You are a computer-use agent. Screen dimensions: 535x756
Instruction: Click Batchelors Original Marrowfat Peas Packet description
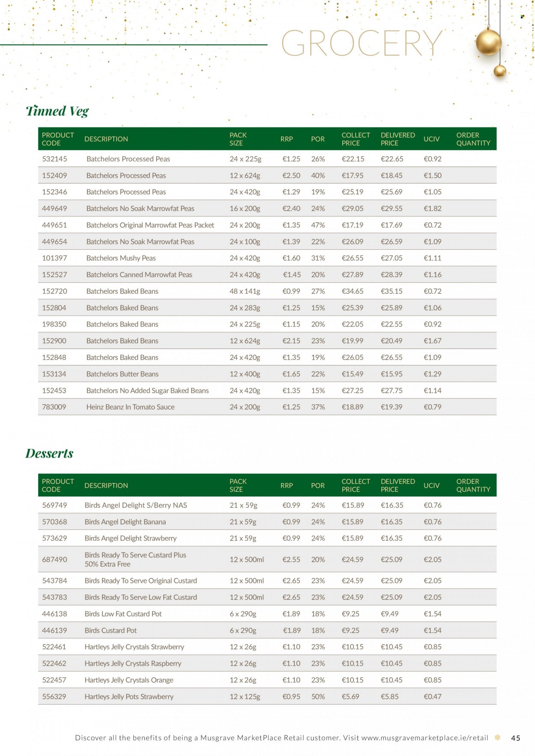(x=150, y=225)
